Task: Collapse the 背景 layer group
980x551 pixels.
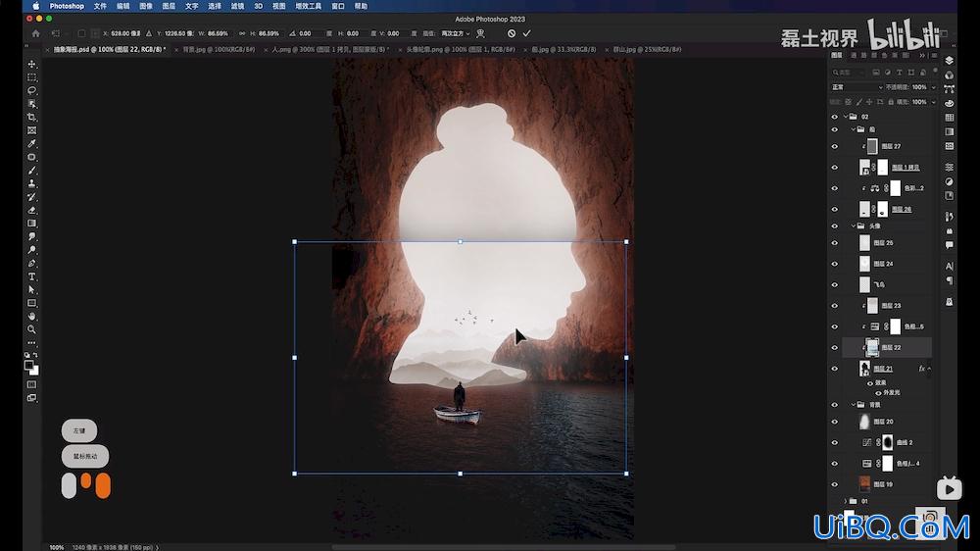Action: click(854, 405)
